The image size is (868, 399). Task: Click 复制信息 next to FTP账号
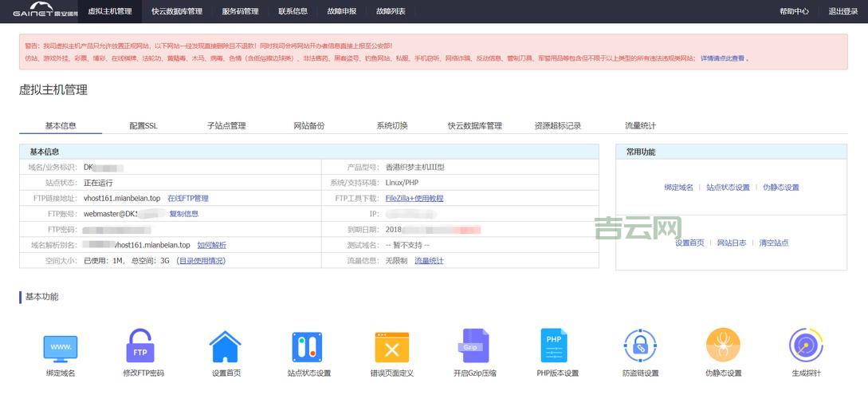click(184, 214)
